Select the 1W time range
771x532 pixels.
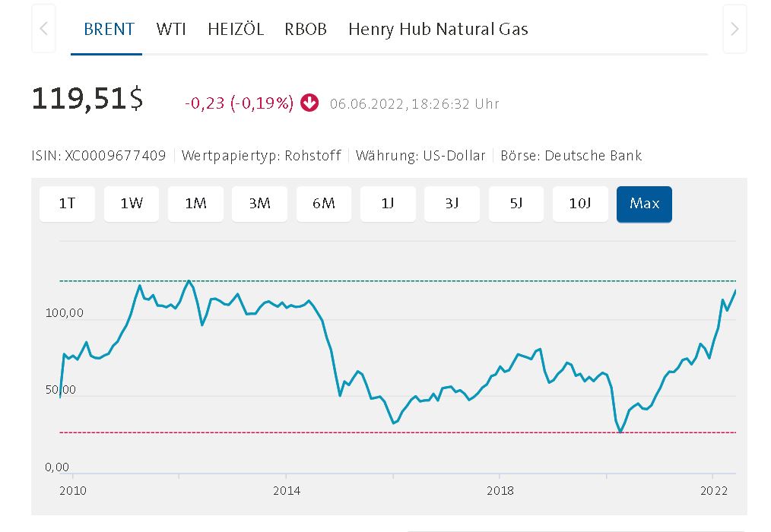(132, 204)
